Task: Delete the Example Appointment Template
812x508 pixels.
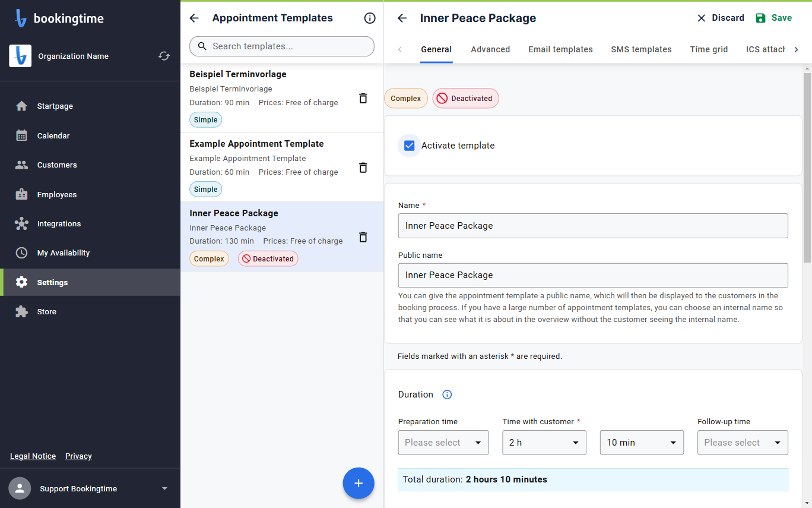Action: pyautogui.click(x=363, y=168)
